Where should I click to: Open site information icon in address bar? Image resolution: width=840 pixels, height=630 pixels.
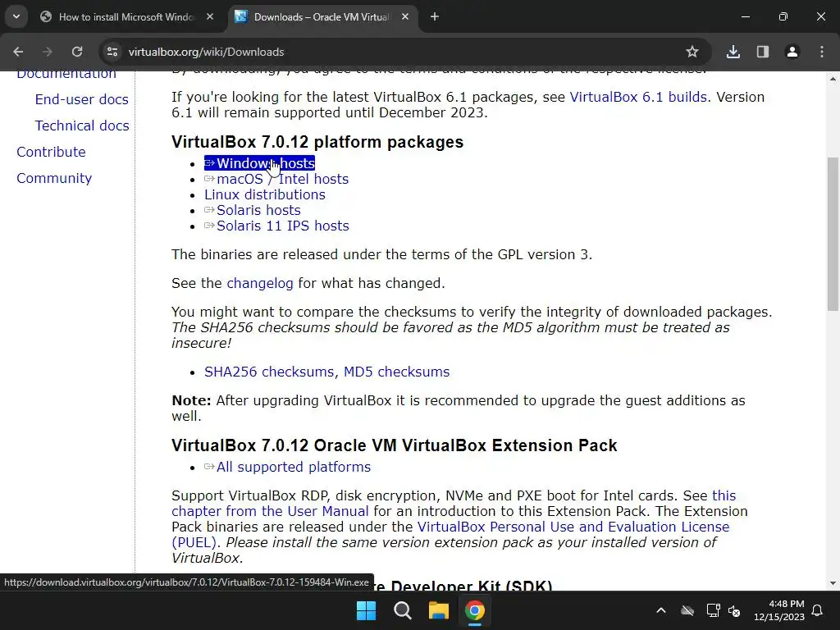coord(112,52)
